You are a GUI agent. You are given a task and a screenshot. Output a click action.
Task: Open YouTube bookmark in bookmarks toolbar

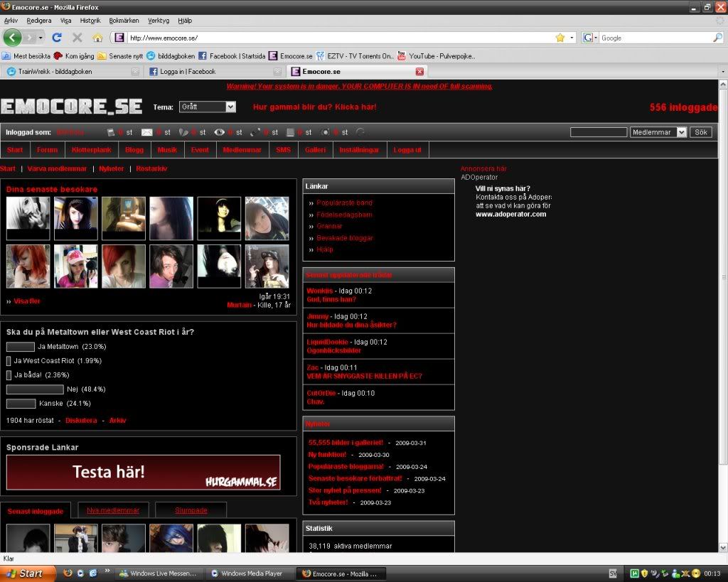[x=402, y=55]
